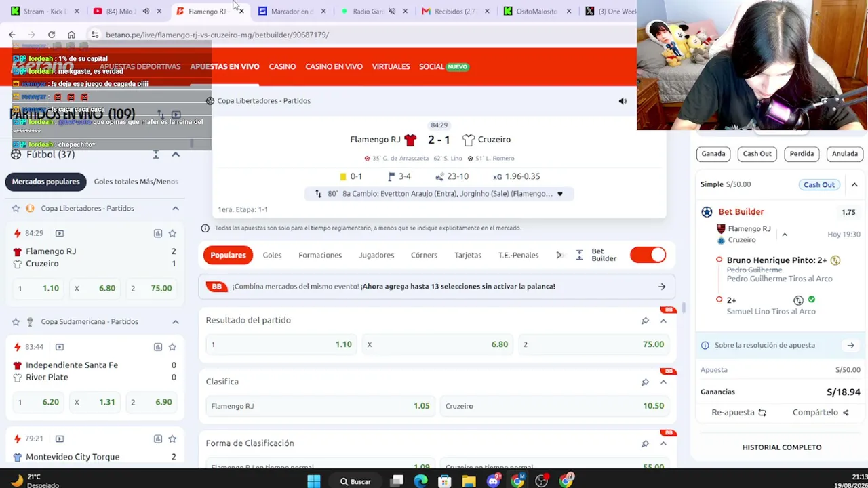The image size is (868, 488).
Task: Open stats for Flamengo RJ vs Cruzeiro sidebar match
Action: pyautogui.click(x=158, y=233)
